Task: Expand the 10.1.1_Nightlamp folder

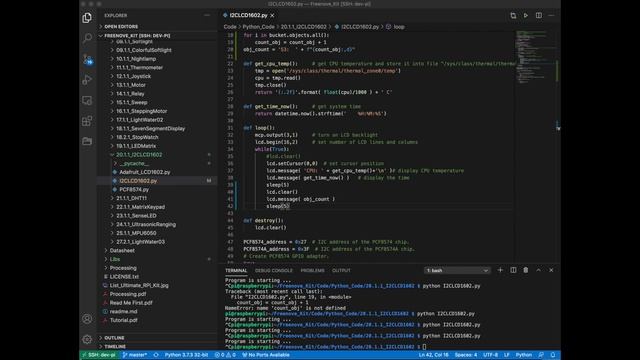Action: point(136,59)
